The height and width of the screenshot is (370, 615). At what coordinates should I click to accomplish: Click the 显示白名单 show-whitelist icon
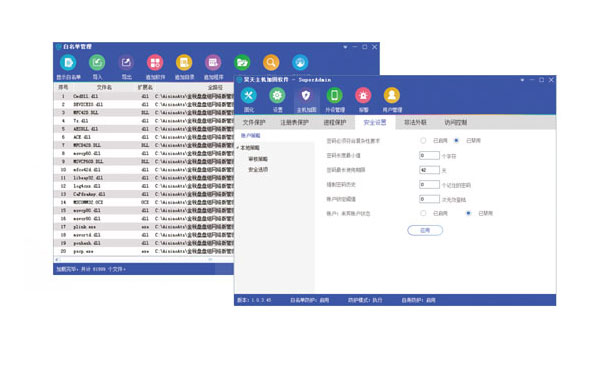68,63
